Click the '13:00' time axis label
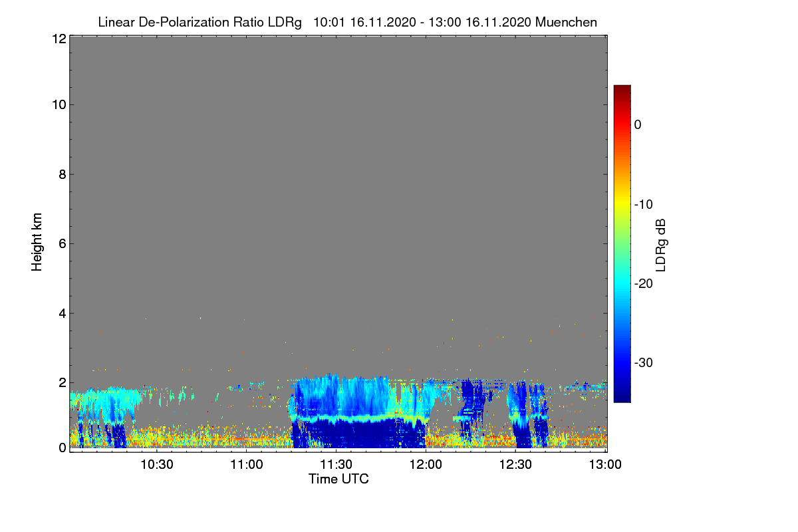Viewport: 798px width, 532px height. pos(605,464)
